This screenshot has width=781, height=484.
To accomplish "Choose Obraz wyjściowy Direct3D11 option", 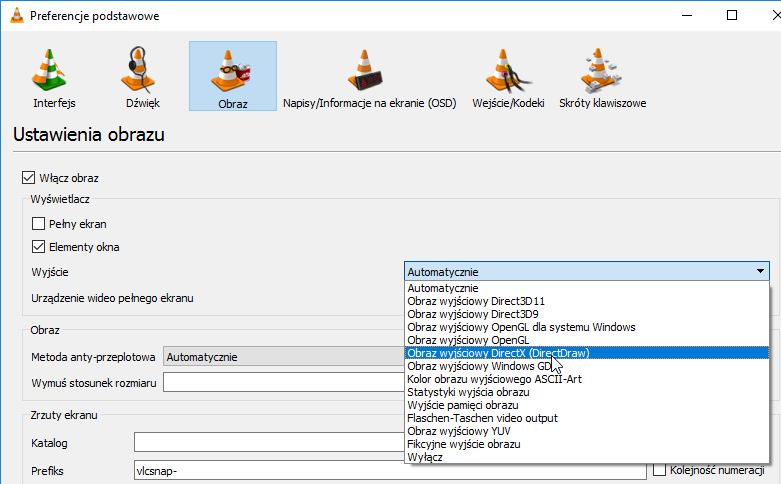I will point(587,301).
